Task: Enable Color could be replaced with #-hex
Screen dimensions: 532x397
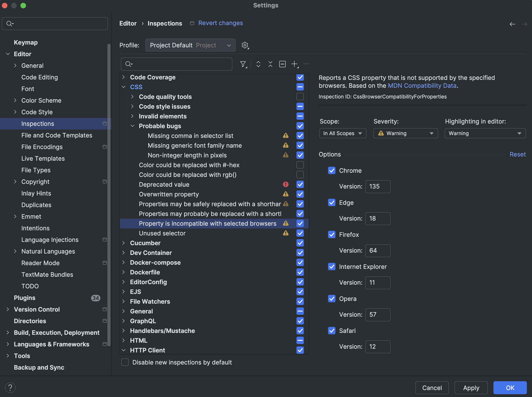Action: (x=300, y=165)
